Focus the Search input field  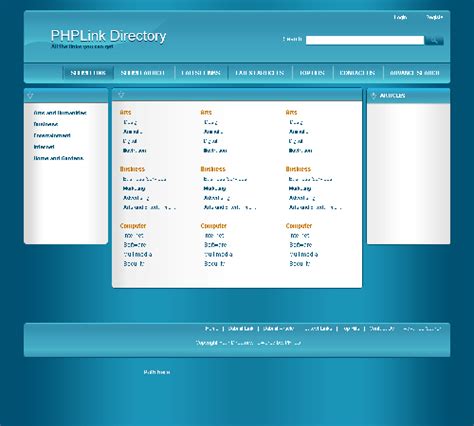point(365,40)
